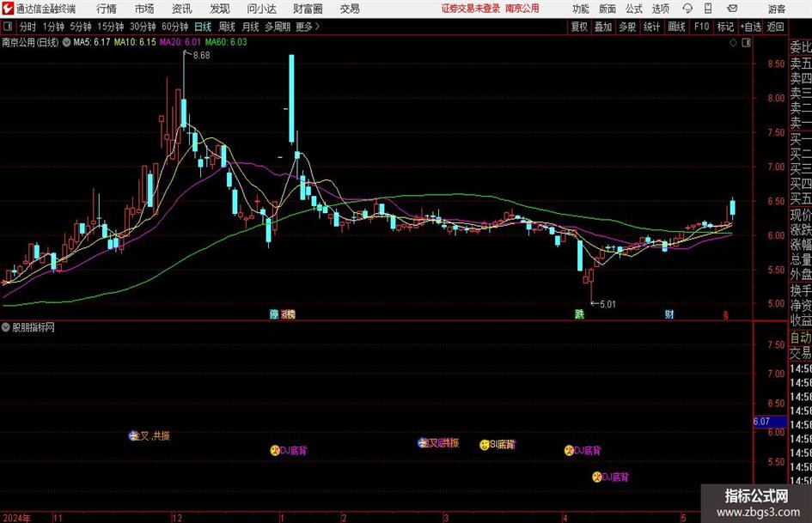Open the 选项 menu
The height and width of the screenshot is (523, 812).
tap(660, 9)
